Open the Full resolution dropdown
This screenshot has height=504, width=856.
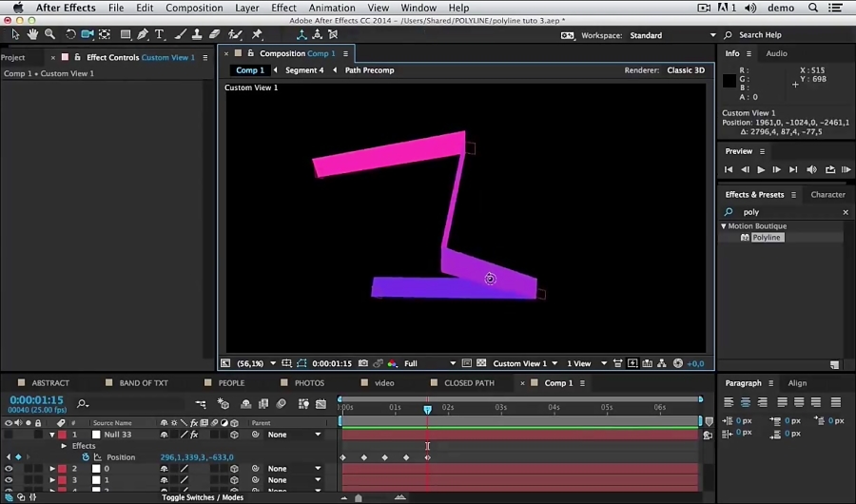[430, 363]
